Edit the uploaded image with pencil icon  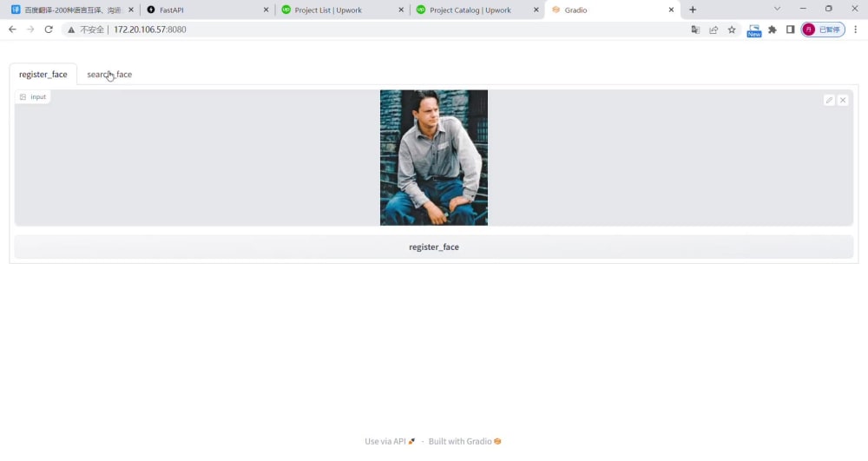(829, 100)
